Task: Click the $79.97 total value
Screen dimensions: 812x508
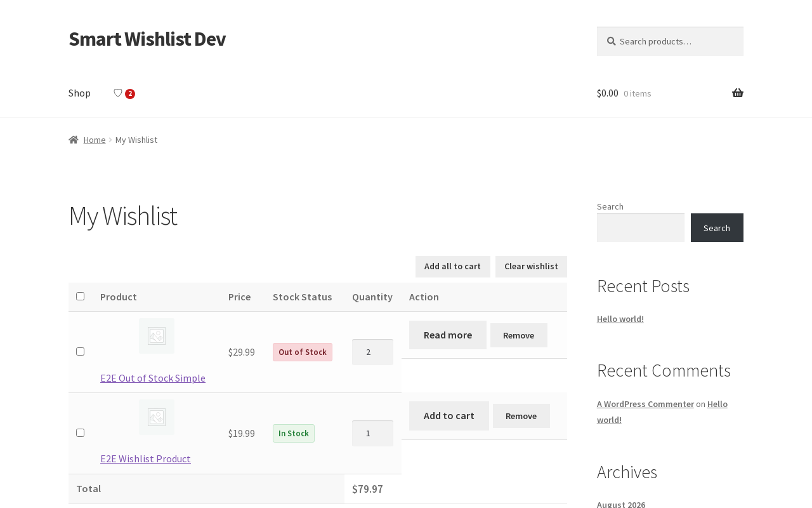Action: click(367, 489)
